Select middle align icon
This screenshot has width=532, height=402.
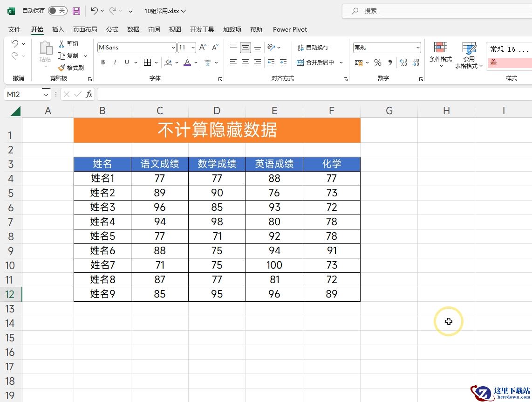point(246,47)
